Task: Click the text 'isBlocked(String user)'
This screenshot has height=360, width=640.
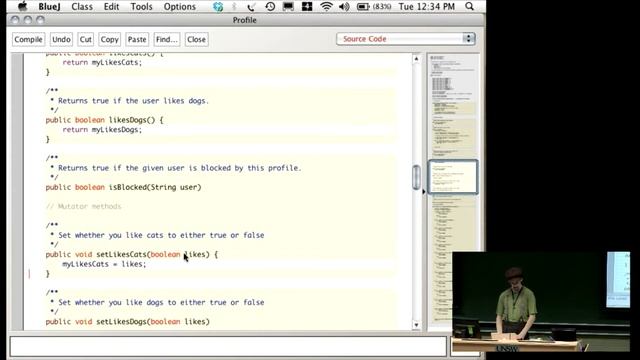Action: pos(155,187)
